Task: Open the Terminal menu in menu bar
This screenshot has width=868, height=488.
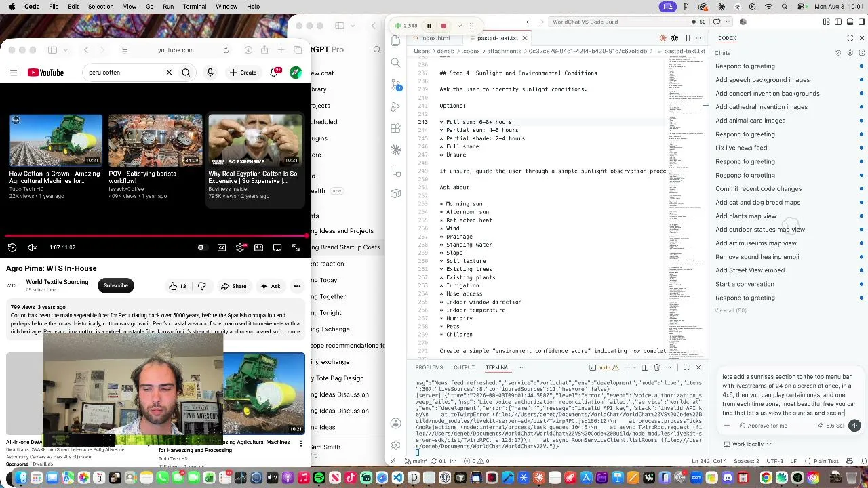Action: [x=195, y=7]
